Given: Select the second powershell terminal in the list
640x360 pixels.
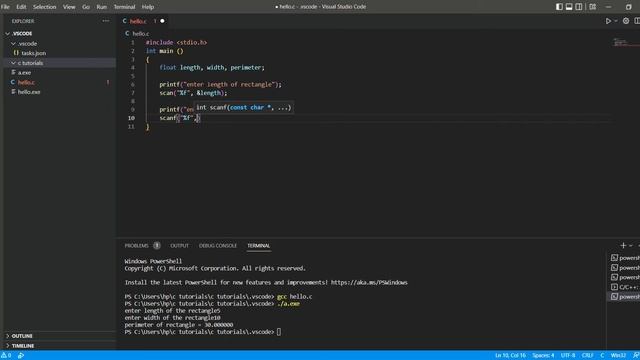Looking at the screenshot, I should [x=624, y=267].
